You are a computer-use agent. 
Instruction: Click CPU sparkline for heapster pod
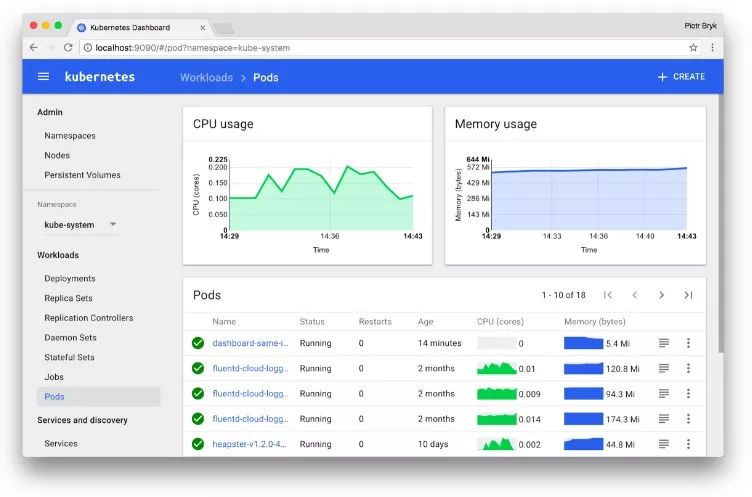(497, 444)
